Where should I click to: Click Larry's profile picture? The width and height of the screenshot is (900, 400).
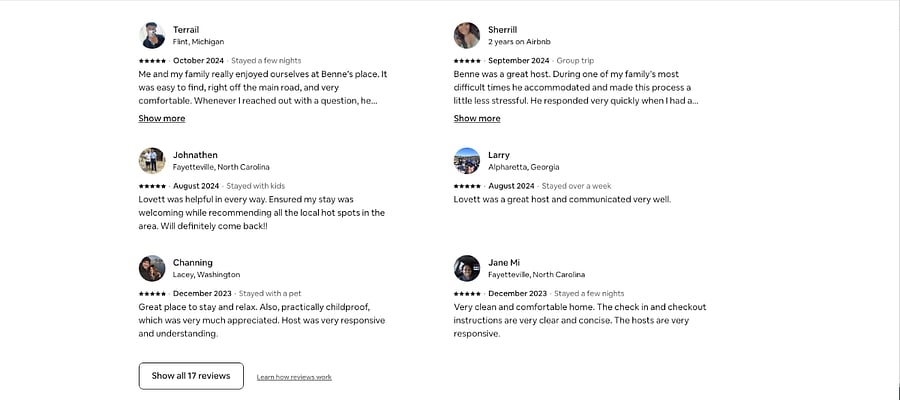click(467, 161)
